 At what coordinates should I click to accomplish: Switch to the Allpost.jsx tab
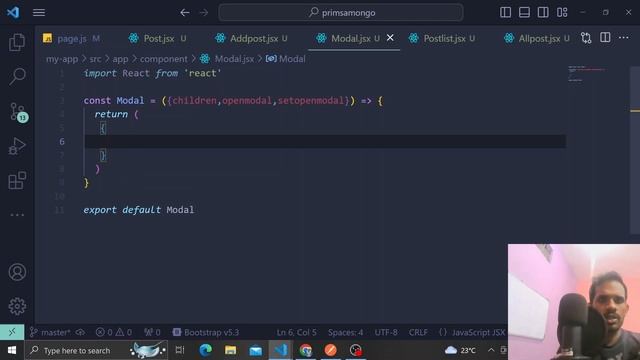click(539, 38)
